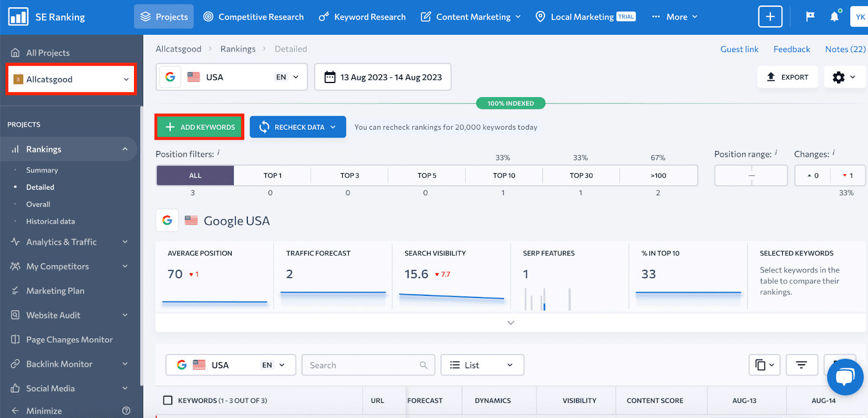Click the Position range info icon

pyautogui.click(x=776, y=153)
